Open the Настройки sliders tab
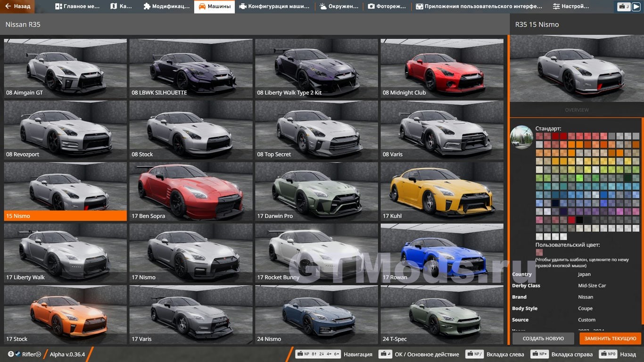The width and height of the screenshot is (644, 362). [x=571, y=7]
